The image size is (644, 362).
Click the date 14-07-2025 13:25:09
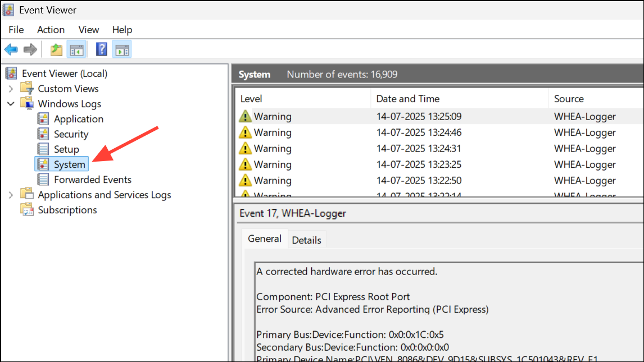419,116
